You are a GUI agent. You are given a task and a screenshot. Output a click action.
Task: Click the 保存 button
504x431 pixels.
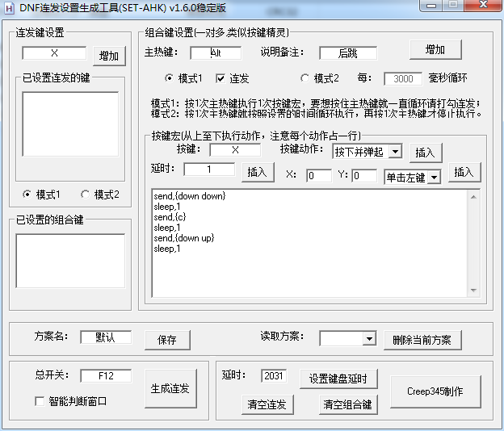pyautogui.click(x=167, y=340)
